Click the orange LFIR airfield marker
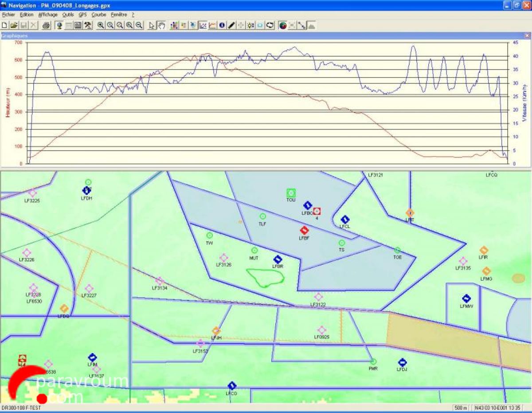This screenshot has height=413, width=532. (x=484, y=250)
